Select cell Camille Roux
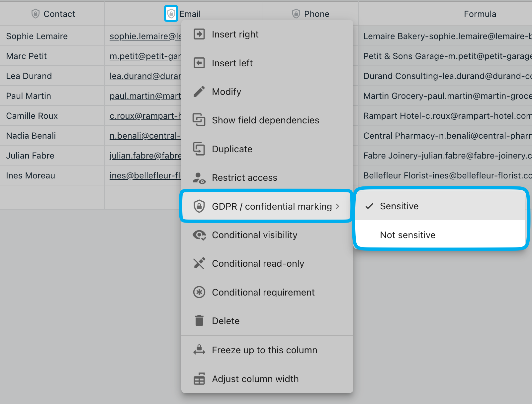This screenshot has height=404, width=532. pos(52,116)
